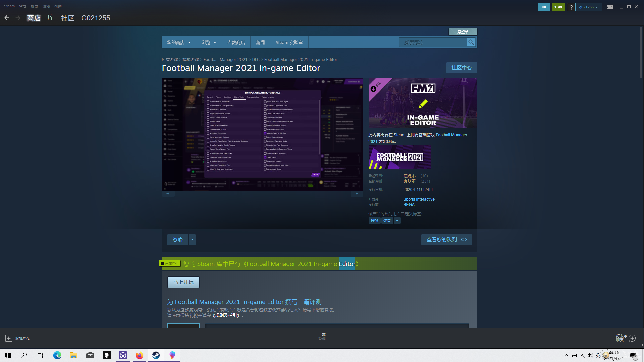The height and width of the screenshot is (362, 644).
Task: Open the Steam menu
Action: 9,6
